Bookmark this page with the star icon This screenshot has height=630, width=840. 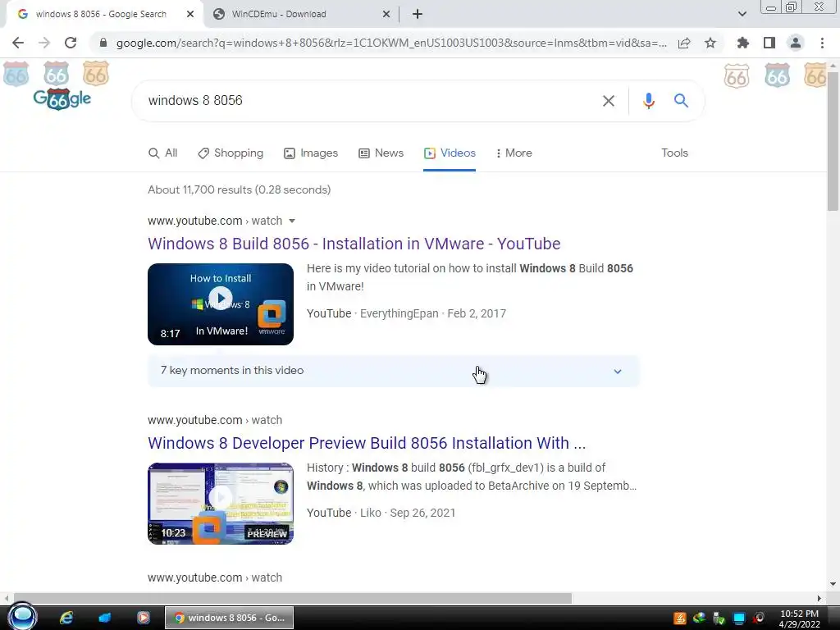click(x=710, y=43)
